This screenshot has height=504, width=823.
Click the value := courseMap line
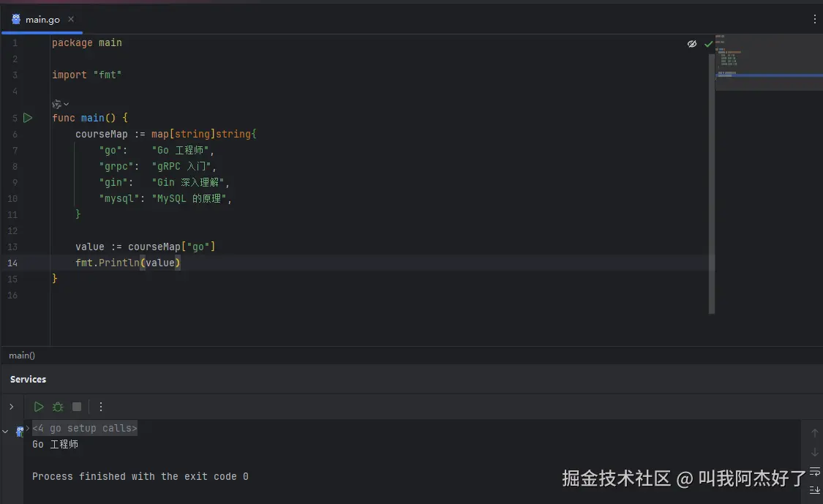click(x=145, y=247)
